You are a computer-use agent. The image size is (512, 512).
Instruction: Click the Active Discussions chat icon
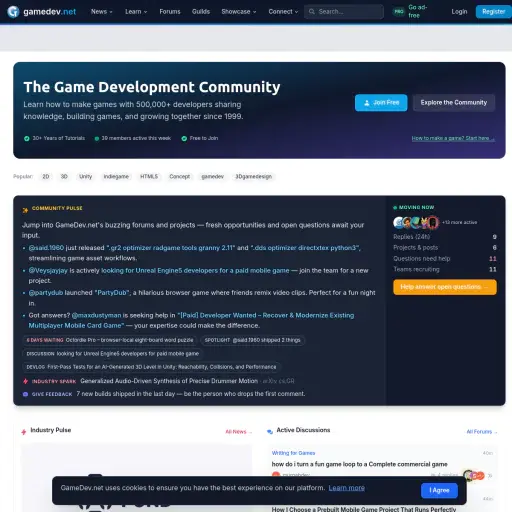[270, 432]
